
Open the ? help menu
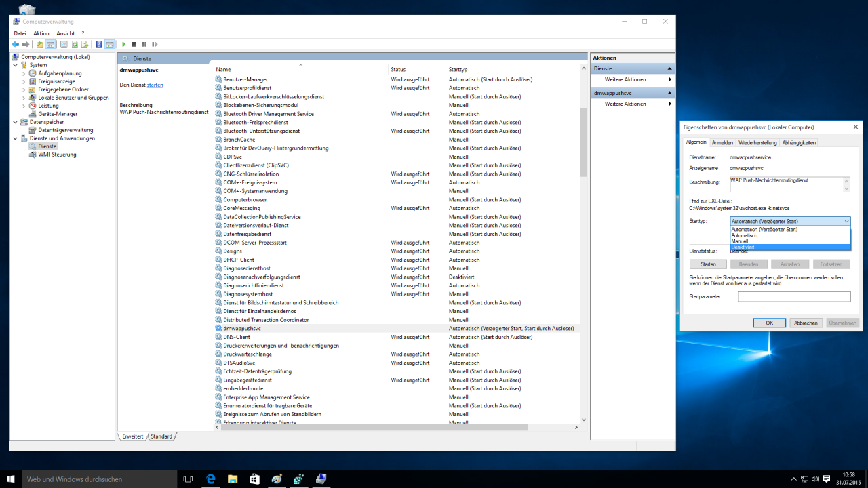click(83, 33)
